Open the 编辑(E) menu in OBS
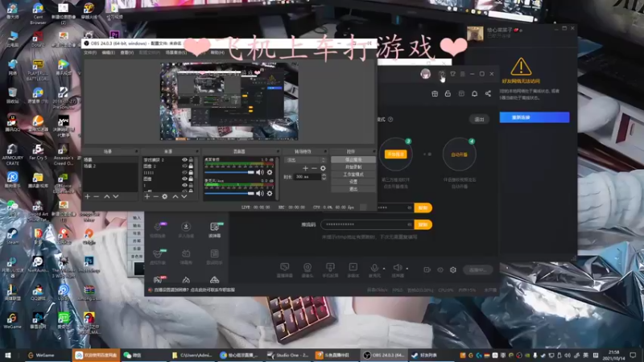This screenshot has height=362, width=644. pos(109,52)
